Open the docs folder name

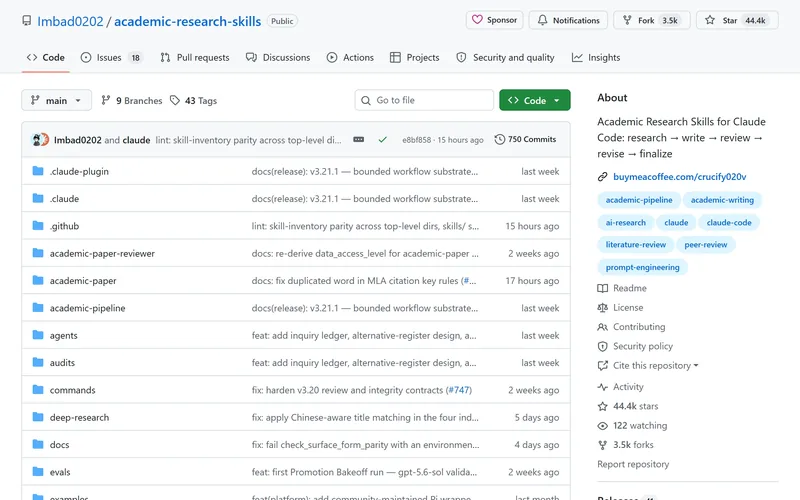click(x=59, y=444)
